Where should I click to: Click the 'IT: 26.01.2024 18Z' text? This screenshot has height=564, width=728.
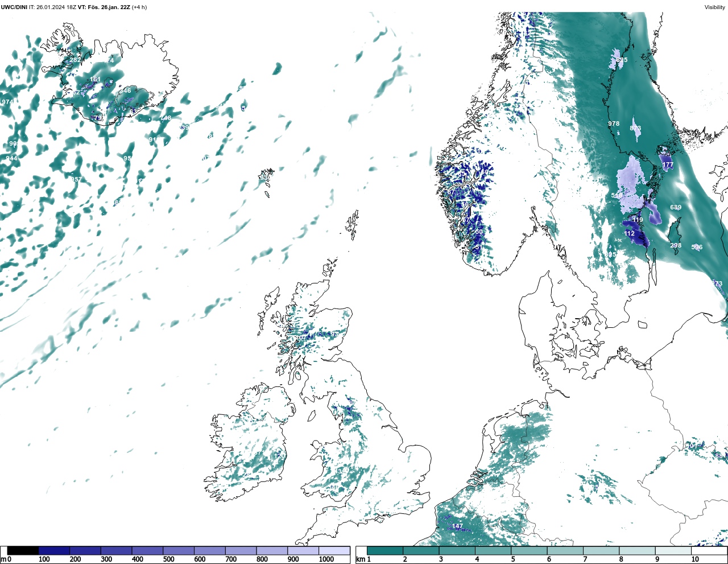click(53, 7)
